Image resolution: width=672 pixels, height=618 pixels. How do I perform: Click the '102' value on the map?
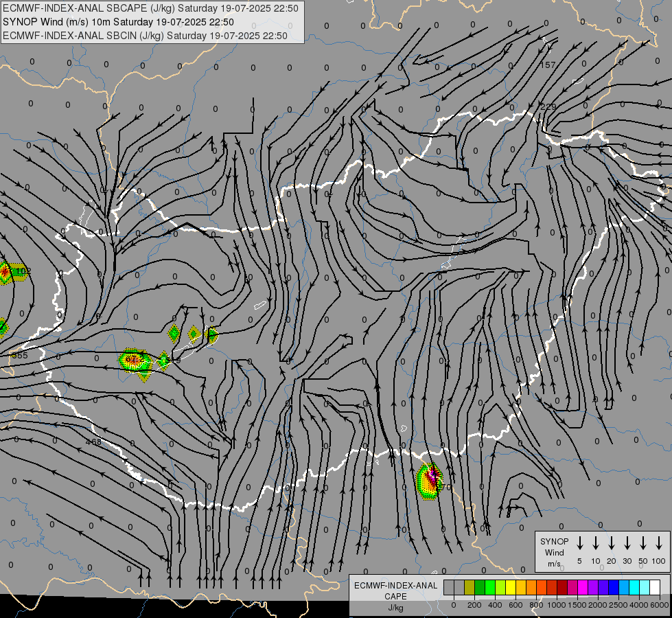point(23,271)
